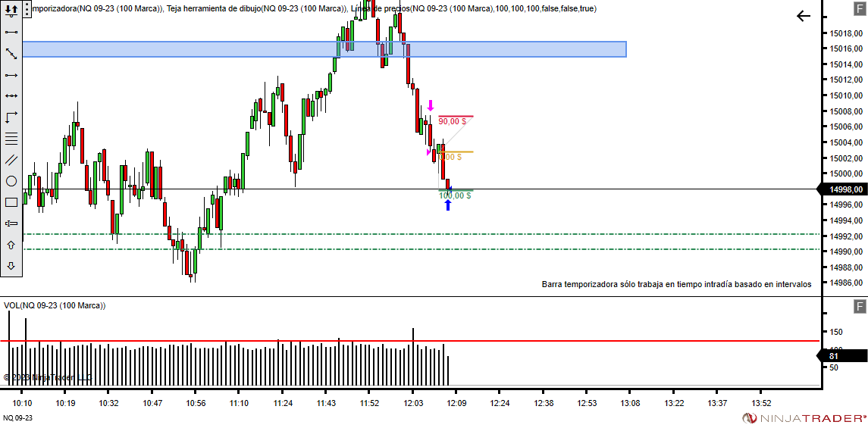
Task: Select the diagonal arrow line tool
Action: click(11, 54)
